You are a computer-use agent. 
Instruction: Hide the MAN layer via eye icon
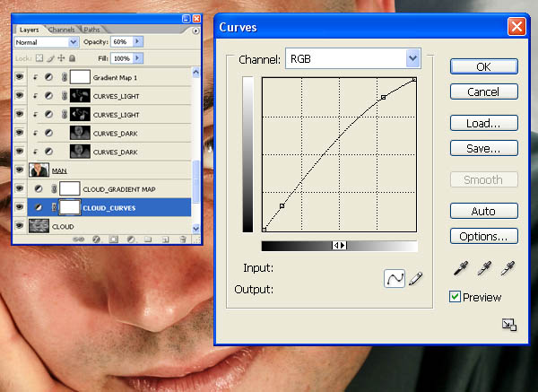(20, 170)
